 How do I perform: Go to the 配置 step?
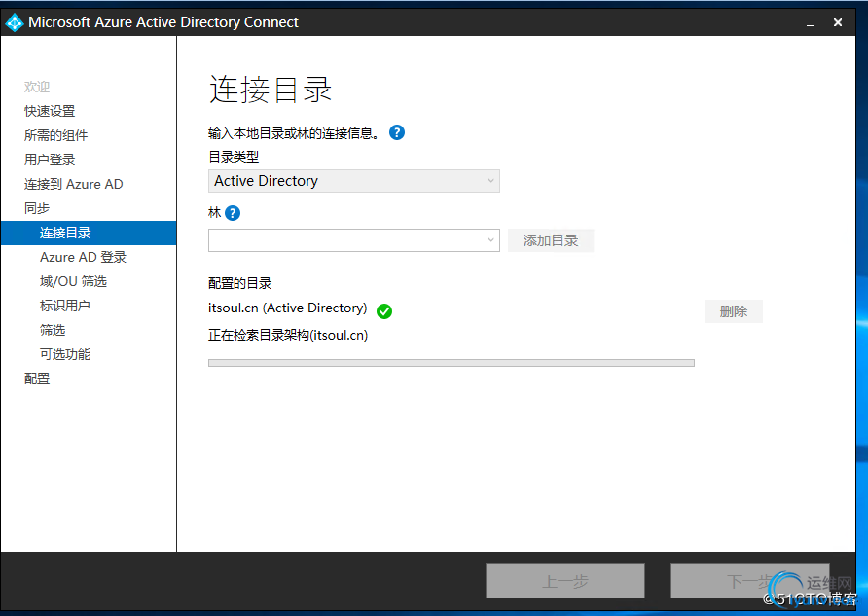coord(37,380)
